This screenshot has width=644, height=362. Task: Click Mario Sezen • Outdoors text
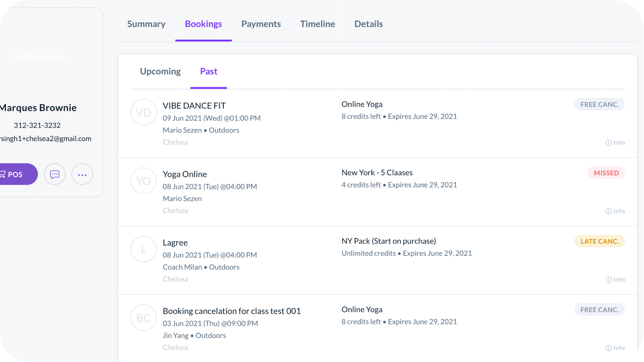click(x=201, y=130)
